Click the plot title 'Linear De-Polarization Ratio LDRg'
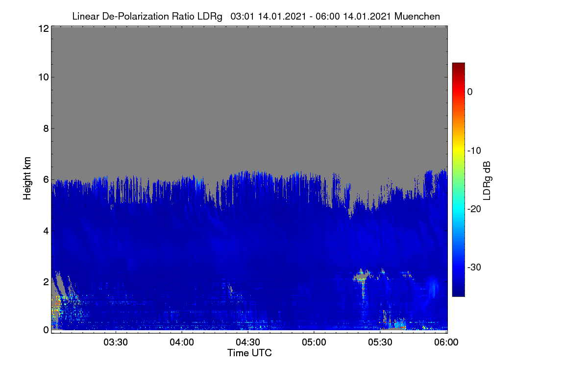 click(x=147, y=16)
